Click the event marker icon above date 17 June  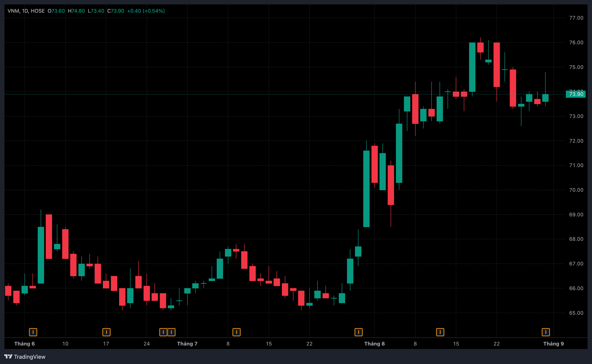[x=106, y=332]
